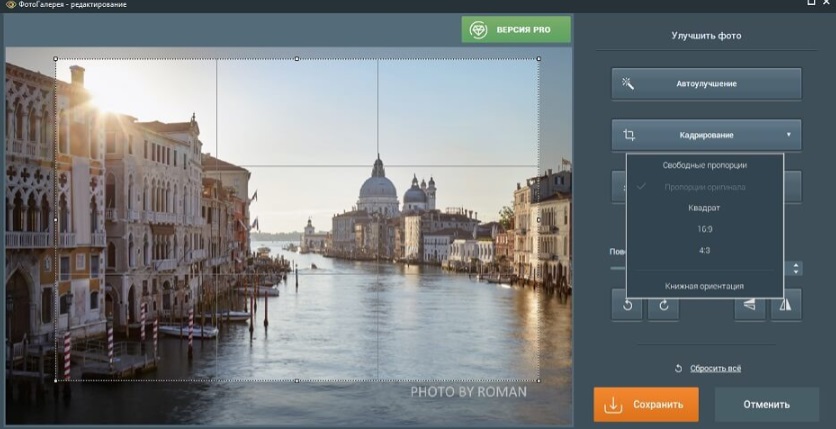Click the top-right crop corner handle

coord(539,59)
